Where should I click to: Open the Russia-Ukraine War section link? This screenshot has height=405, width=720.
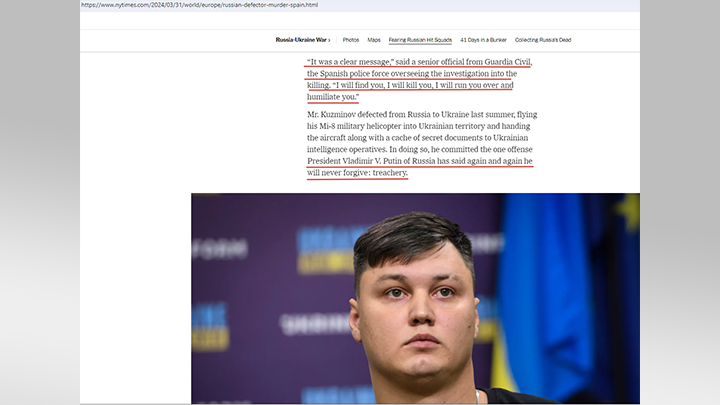301,40
